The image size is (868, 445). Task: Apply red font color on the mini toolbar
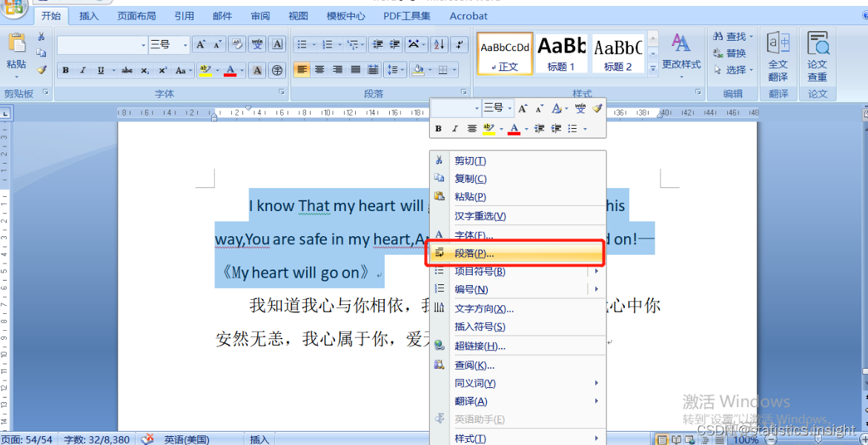(514, 128)
